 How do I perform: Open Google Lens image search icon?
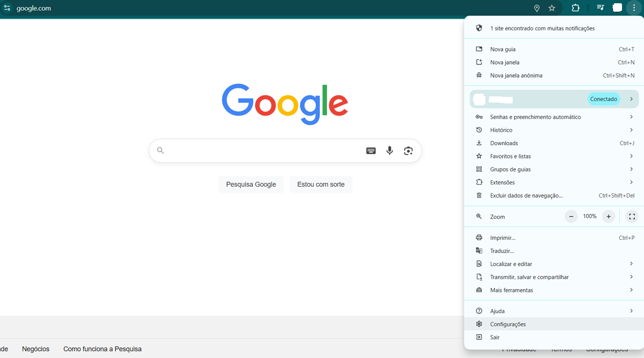[x=408, y=151]
